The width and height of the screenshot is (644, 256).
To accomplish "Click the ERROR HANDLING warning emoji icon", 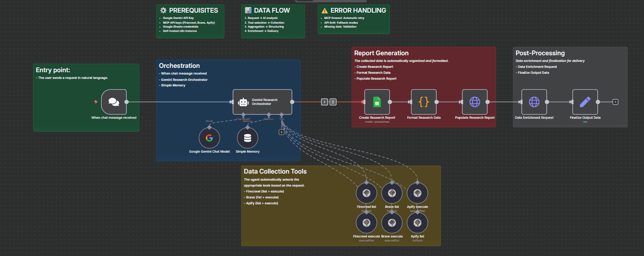I will 325,11.
